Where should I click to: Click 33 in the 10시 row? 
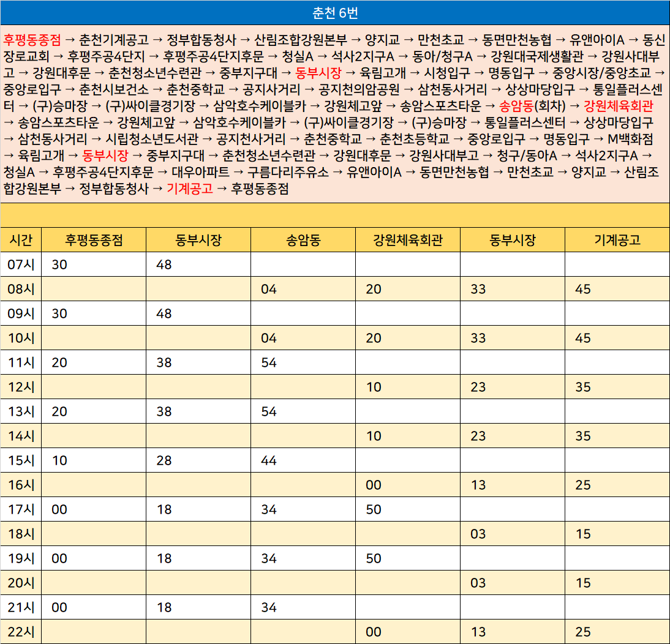(478, 339)
